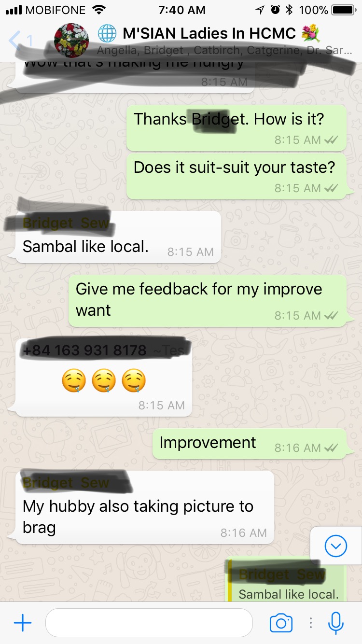Tap battery indicator in status bar

click(x=343, y=10)
